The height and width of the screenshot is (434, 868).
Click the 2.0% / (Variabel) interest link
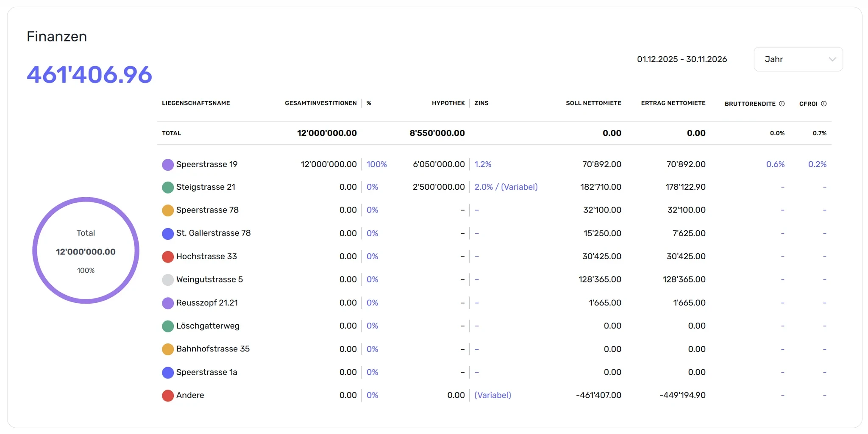506,187
